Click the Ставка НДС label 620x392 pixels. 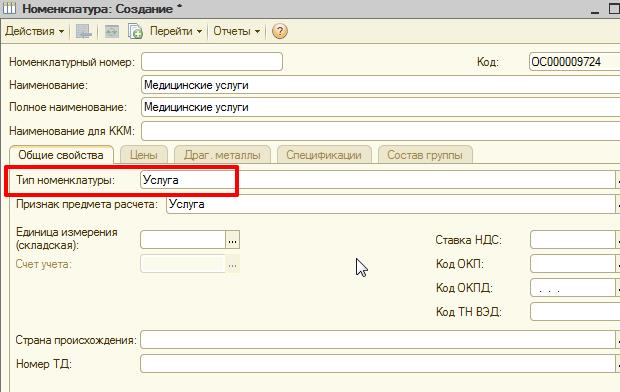(469, 240)
